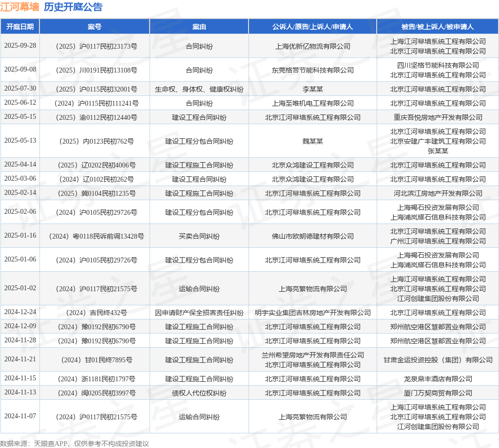This screenshot has height=448, width=499.
Task: Click defendant 厦门万契商贸有限公司
Action: (x=438, y=393)
